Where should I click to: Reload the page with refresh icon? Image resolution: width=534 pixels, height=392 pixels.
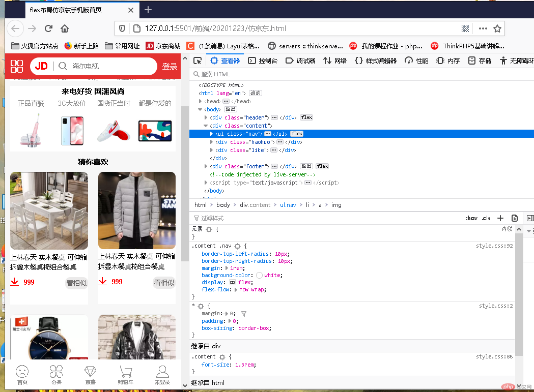click(x=48, y=28)
